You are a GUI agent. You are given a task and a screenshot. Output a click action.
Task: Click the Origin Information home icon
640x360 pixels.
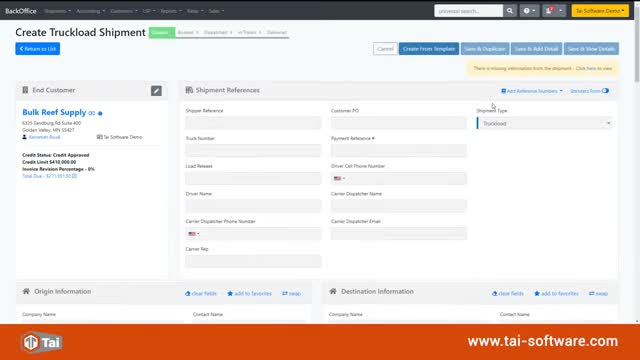point(26,291)
